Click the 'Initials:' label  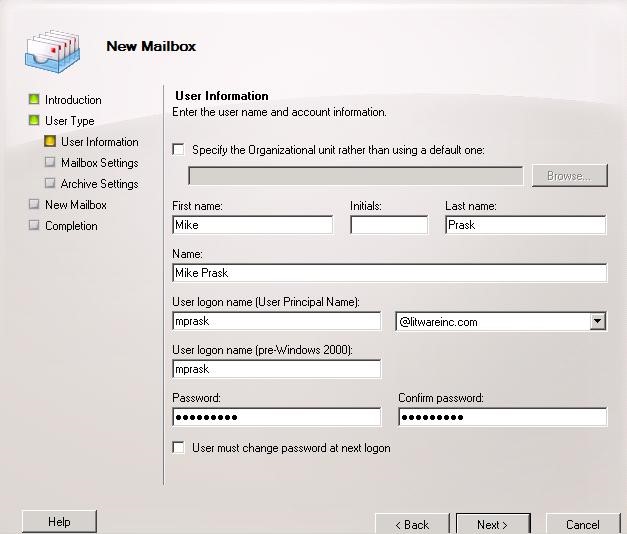tap(366, 206)
